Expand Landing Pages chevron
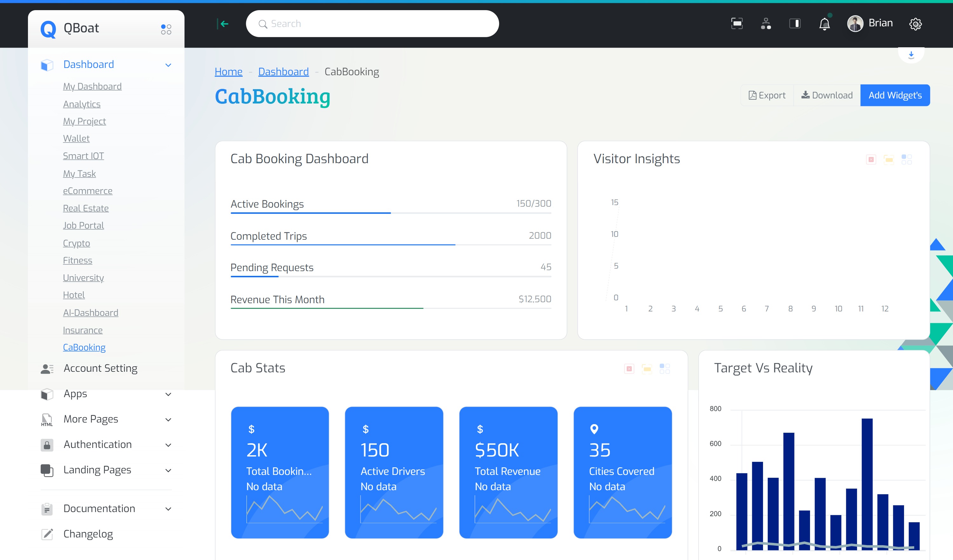953x560 pixels. (x=168, y=470)
